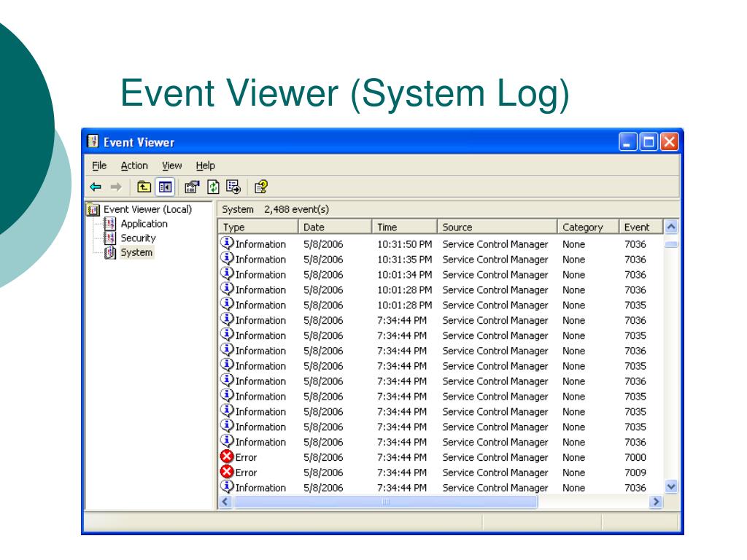This screenshot has height=560, width=747.
Task: Click the Help toolbar icon with question mark
Action: pos(261,187)
